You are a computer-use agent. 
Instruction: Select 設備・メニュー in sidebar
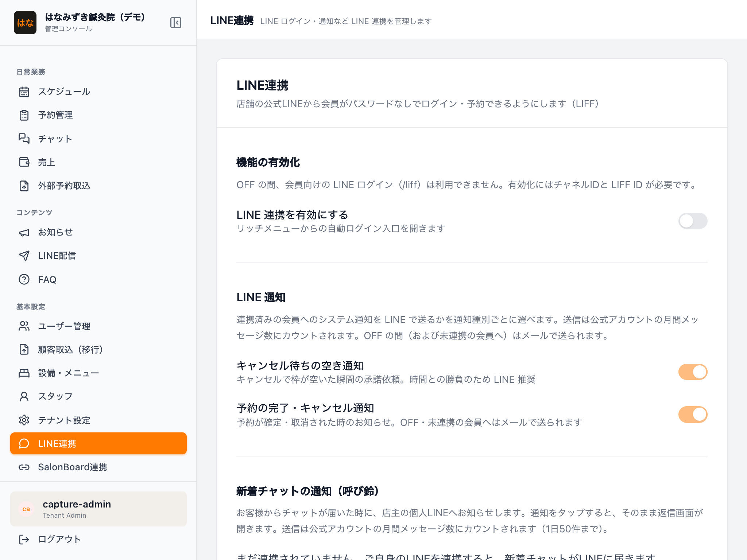coord(98,373)
